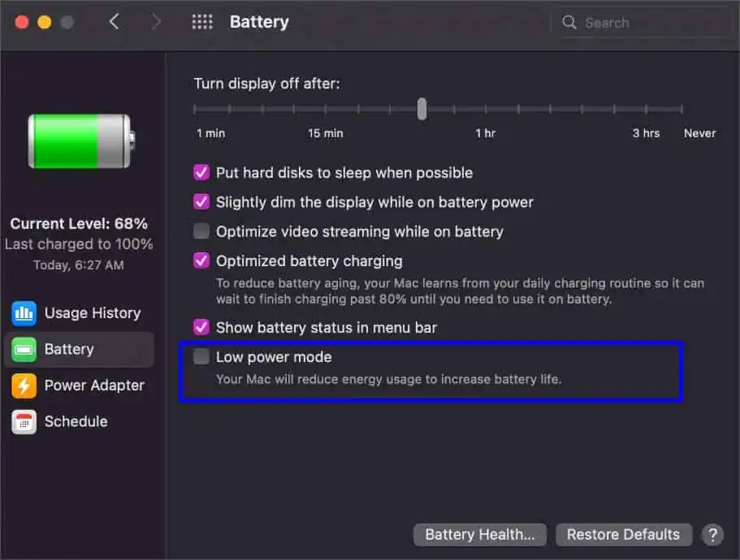
Task: Select the Usage History sidebar icon
Action: (x=24, y=312)
